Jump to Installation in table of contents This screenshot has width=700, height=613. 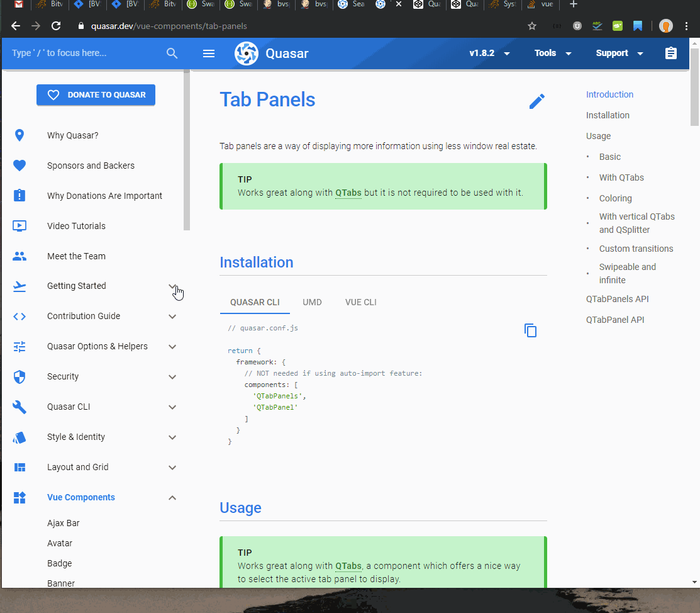click(x=608, y=115)
